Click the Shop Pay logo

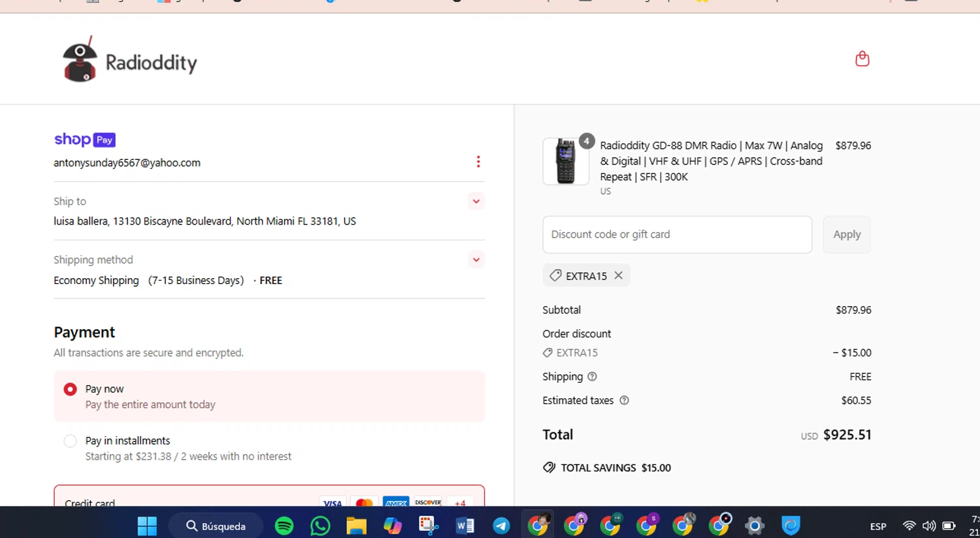coord(85,140)
